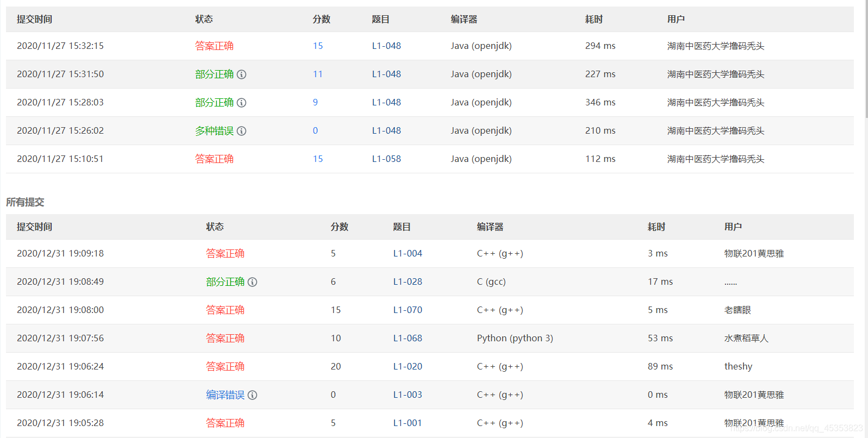868x438 pixels.
Task: Click problem L1-048 at 15:32:15
Action: click(x=386, y=46)
